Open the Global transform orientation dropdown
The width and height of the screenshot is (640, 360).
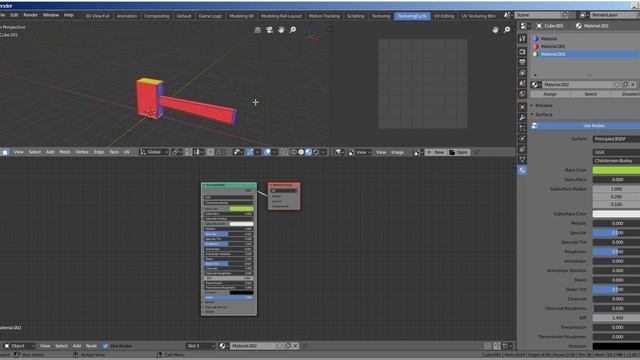pyautogui.click(x=154, y=152)
